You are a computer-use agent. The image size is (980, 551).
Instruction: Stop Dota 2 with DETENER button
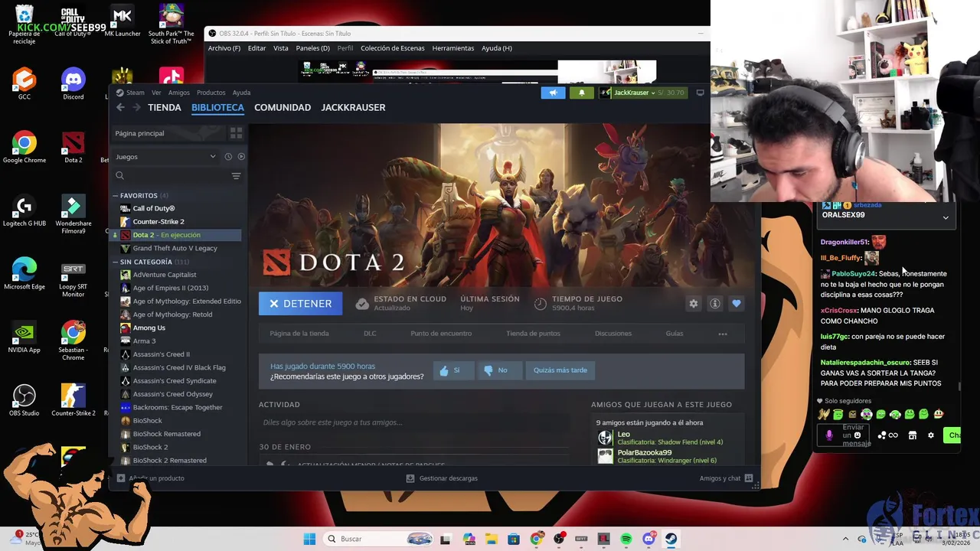coord(300,304)
